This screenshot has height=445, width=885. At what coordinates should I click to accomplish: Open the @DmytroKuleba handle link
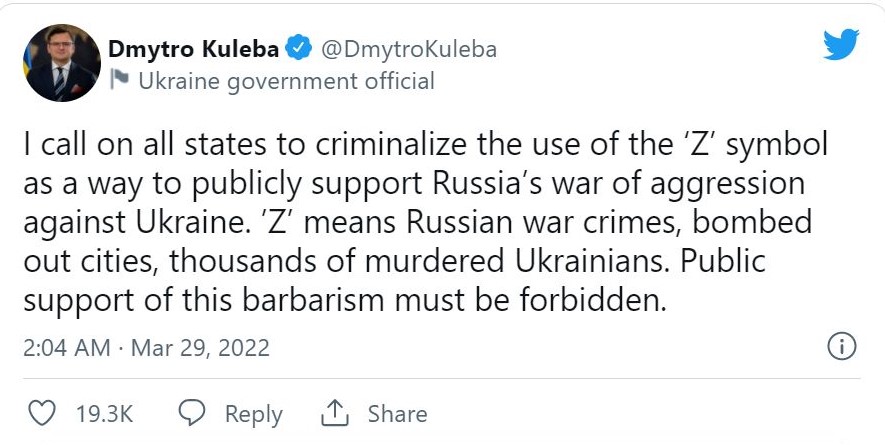tap(407, 49)
